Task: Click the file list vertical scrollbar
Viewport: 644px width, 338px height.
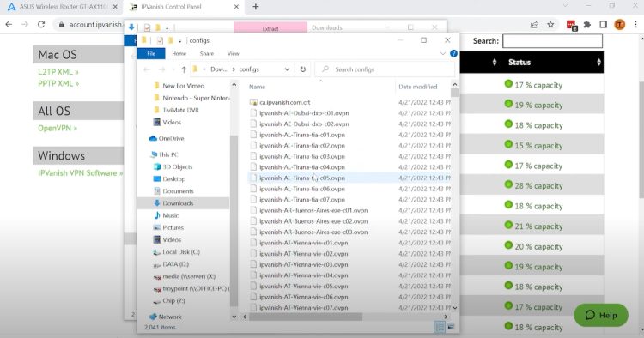Action: click(x=454, y=93)
